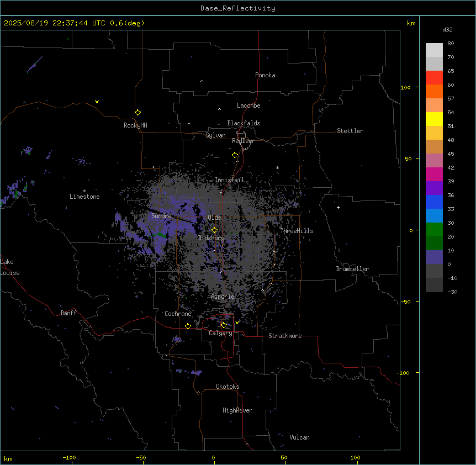This screenshot has height=465, width=476.
Task: Click the yellow diamond marker in Calgary
Action: pos(224,325)
